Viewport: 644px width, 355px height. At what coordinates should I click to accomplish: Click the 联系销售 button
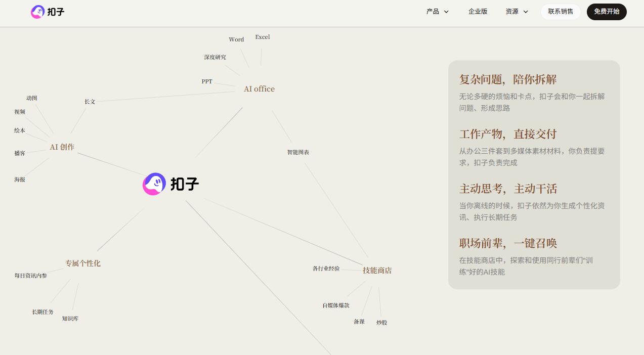(561, 11)
